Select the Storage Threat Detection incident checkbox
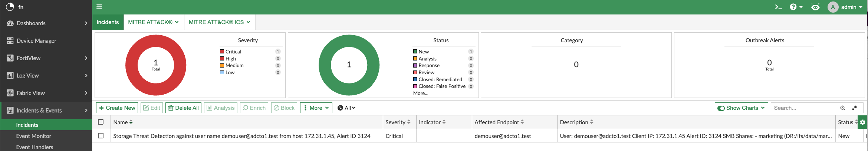Image resolution: width=868 pixels, height=151 pixels. click(x=101, y=136)
